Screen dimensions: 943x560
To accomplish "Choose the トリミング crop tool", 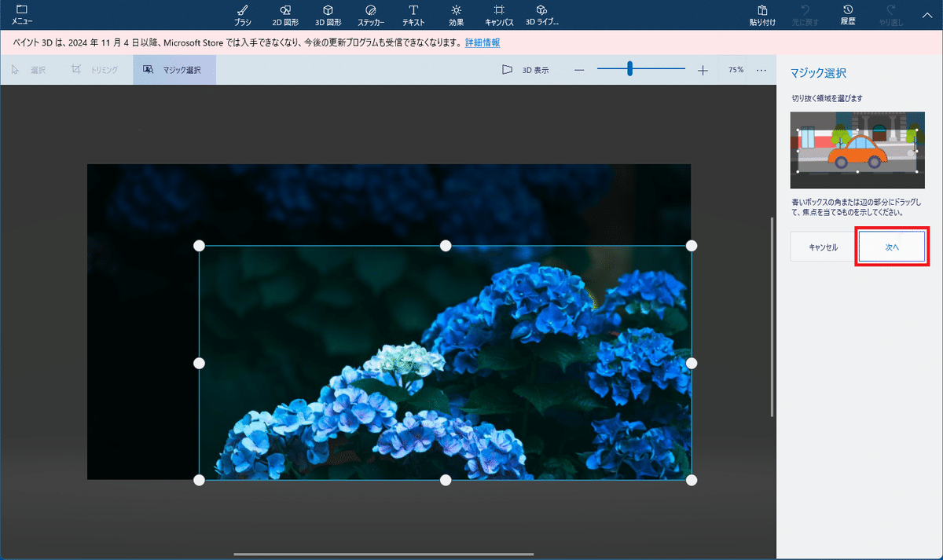I will pos(95,70).
